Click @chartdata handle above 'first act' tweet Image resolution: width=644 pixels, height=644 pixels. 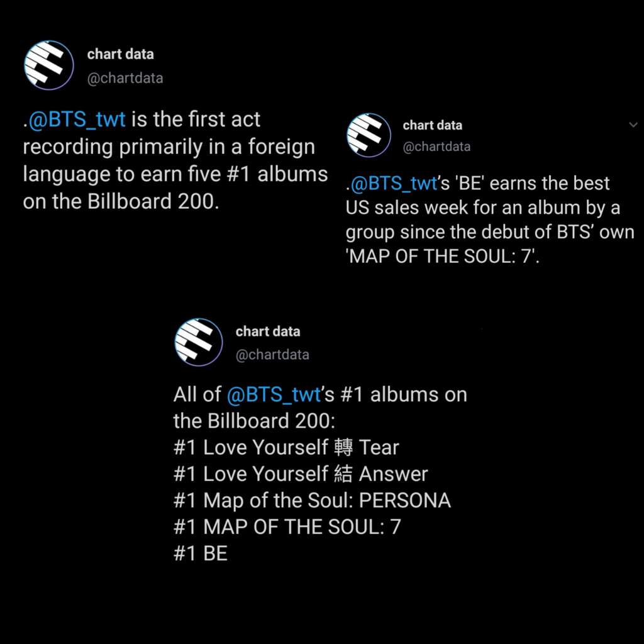[125, 78]
